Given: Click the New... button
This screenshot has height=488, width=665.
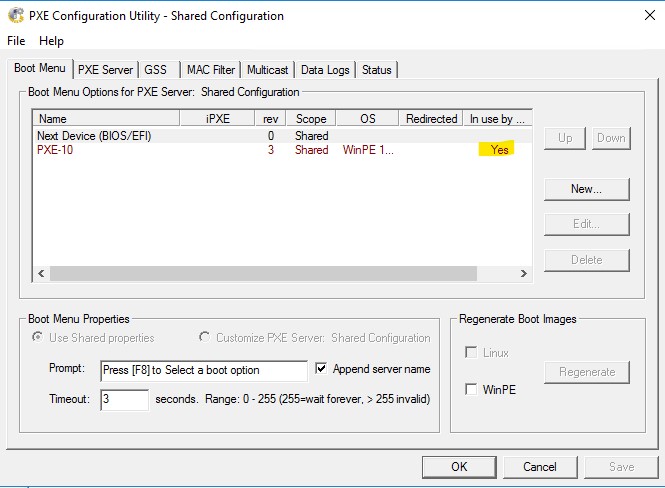Looking at the screenshot, I should click(586, 188).
